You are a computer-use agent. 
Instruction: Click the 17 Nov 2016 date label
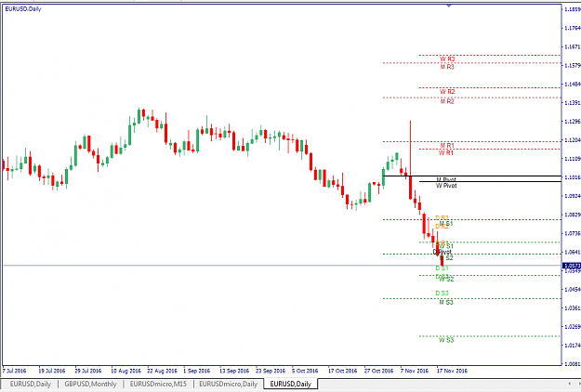452,371
